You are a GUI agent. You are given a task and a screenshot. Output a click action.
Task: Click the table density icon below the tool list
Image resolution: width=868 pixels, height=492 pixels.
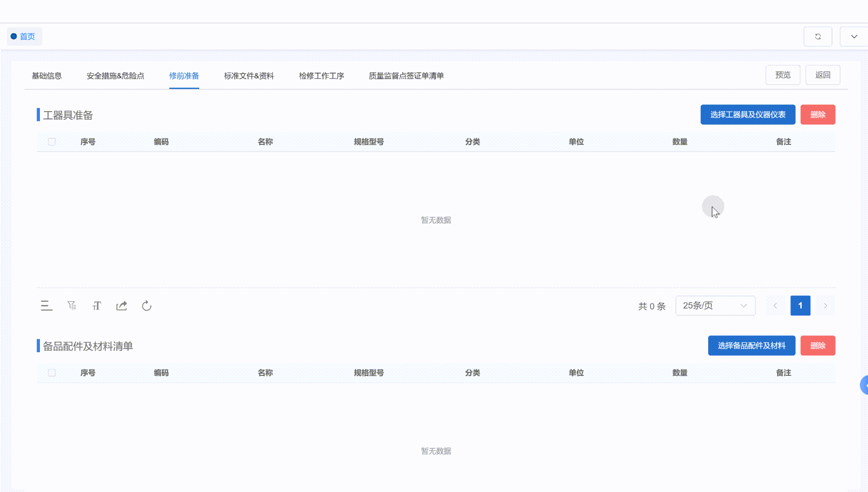tap(46, 305)
